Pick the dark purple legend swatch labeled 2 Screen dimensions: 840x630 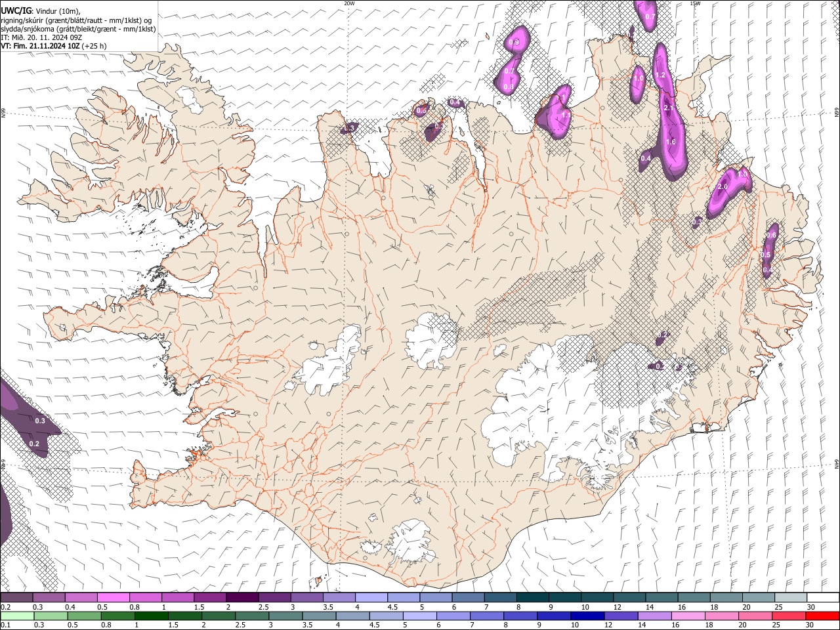(x=242, y=598)
